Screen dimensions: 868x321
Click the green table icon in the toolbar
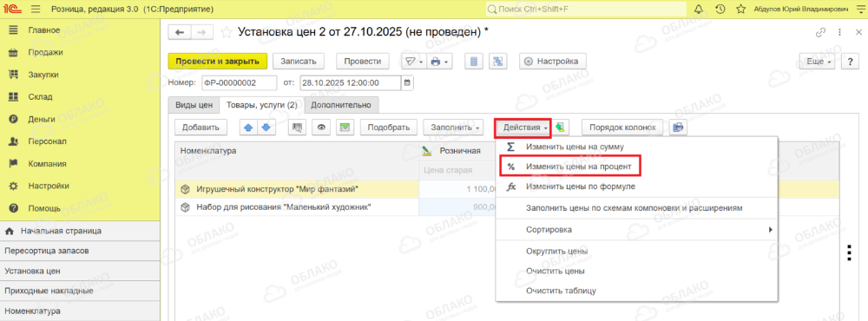[x=345, y=128]
